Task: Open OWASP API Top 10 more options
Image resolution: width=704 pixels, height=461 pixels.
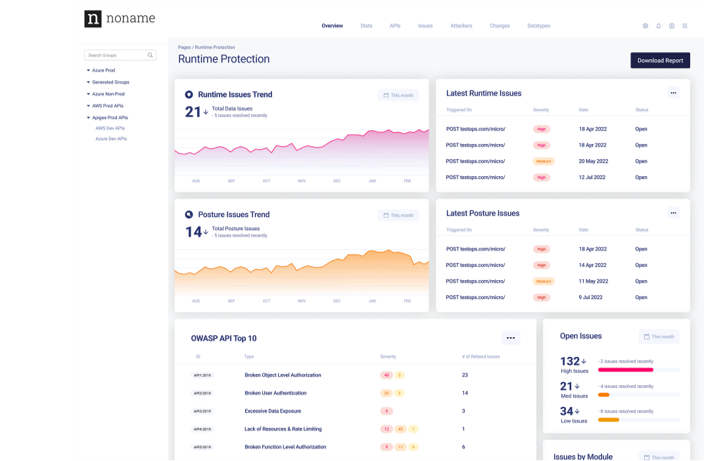Action: click(510, 338)
